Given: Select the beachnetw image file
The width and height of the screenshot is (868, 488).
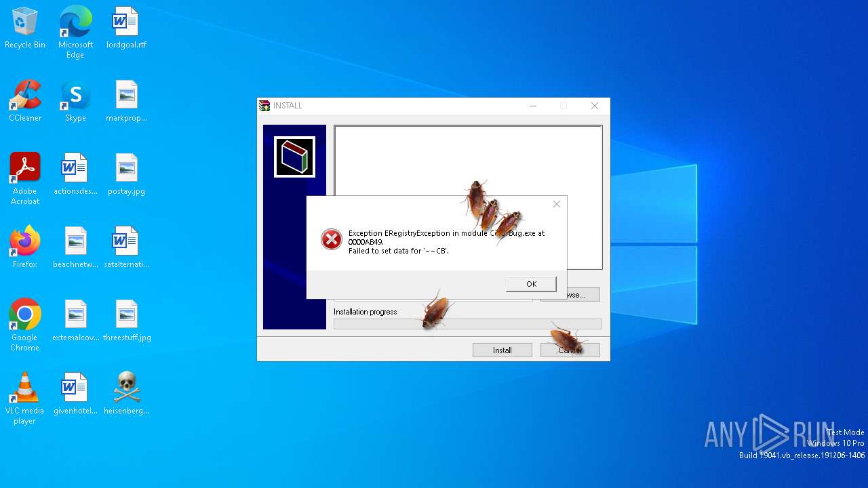Looking at the screenshot, I should click(75, 247).
